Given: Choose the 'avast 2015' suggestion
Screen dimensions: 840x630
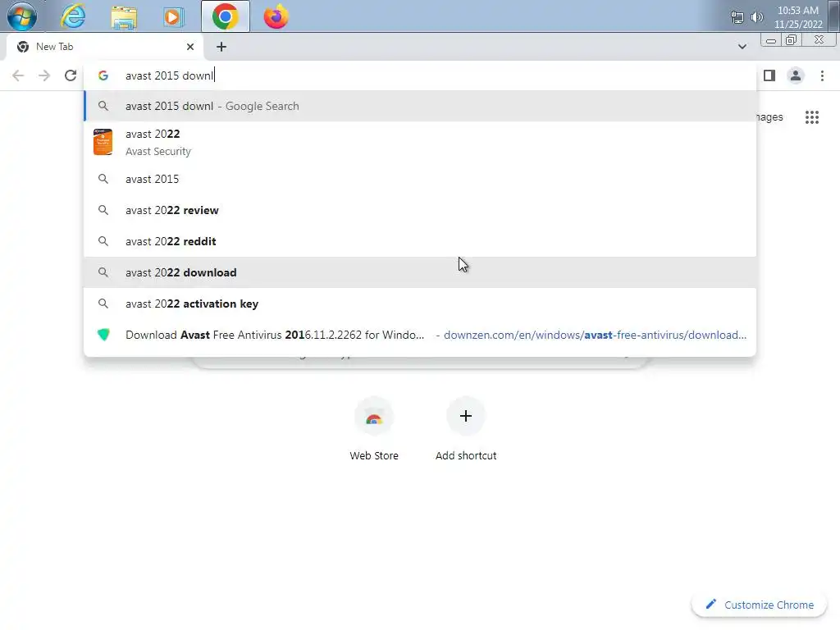Looking at the screenshot, I should pyautogui.click(x=420, y=179).
